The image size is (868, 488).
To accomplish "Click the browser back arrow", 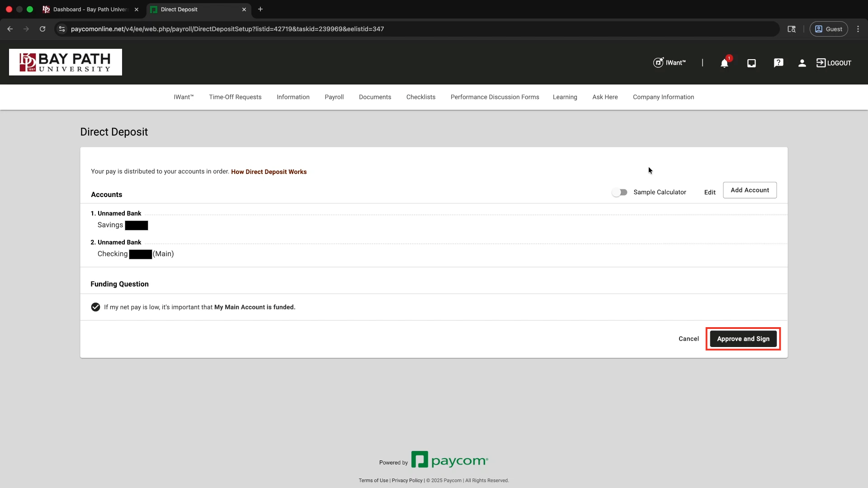I will click(10, 29).
